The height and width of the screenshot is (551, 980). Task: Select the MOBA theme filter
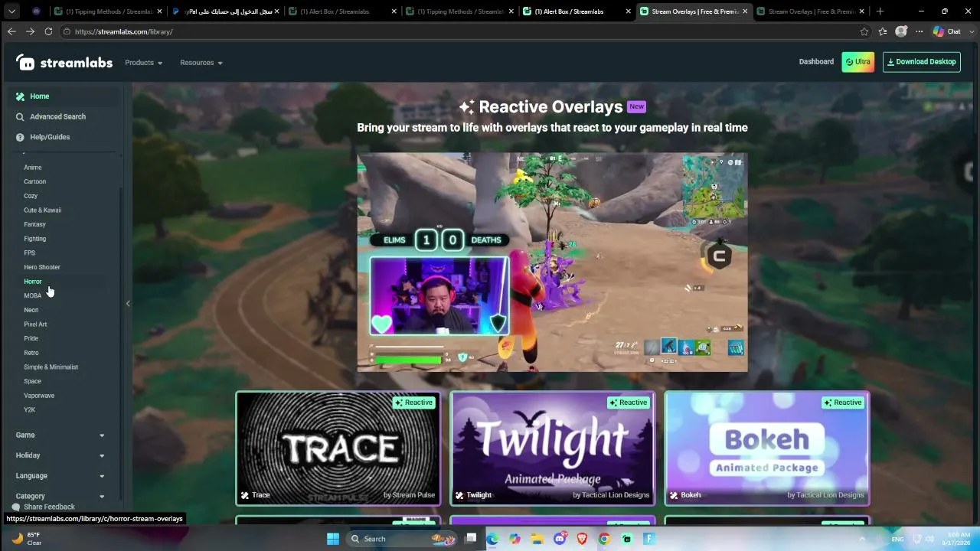pos(32,296)
